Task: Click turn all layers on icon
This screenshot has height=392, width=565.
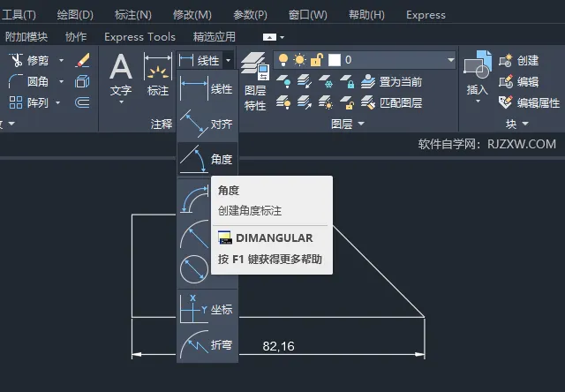Action: (283, 102)
